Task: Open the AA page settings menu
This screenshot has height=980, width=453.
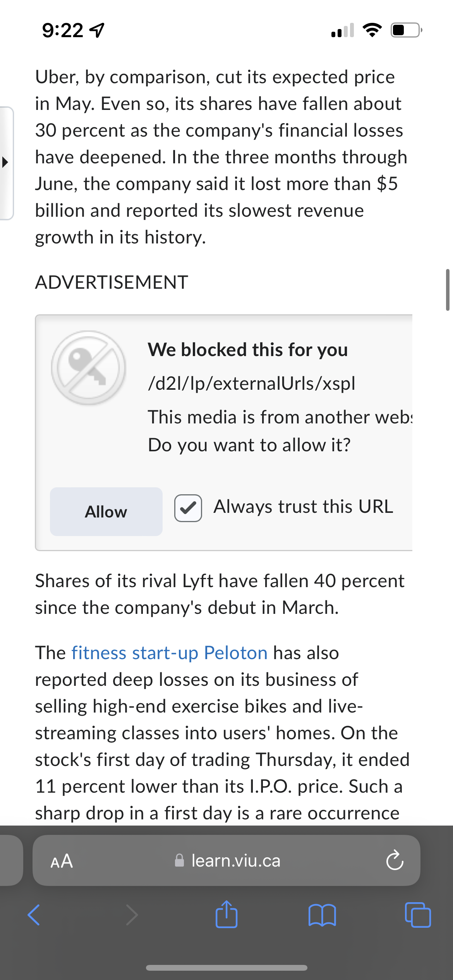Action: (x=61, y=860)
